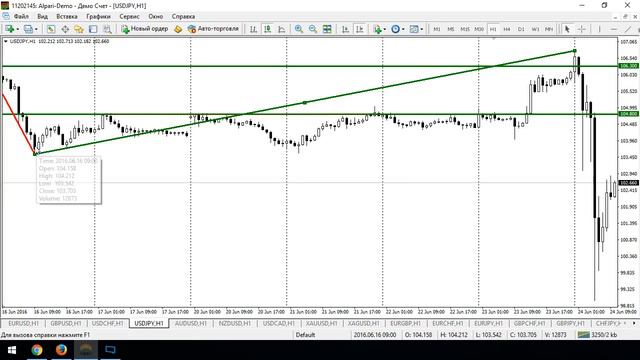640x360 pixels.
Task: Zoom out the chart
Action: point(313,29)
